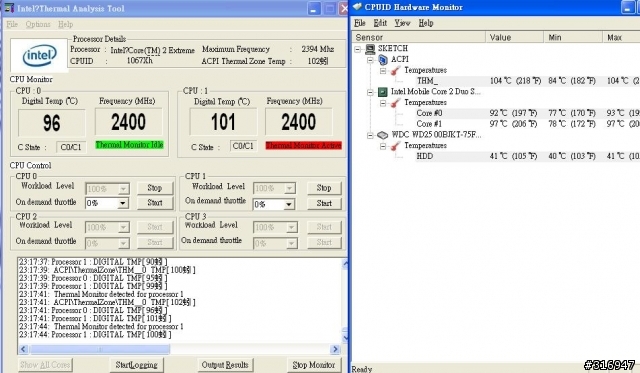Select the HDD temperature row

point(527,156)
